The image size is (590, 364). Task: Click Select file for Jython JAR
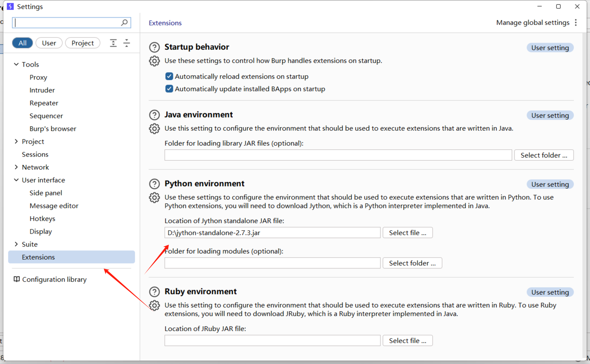tap(407, 233)
